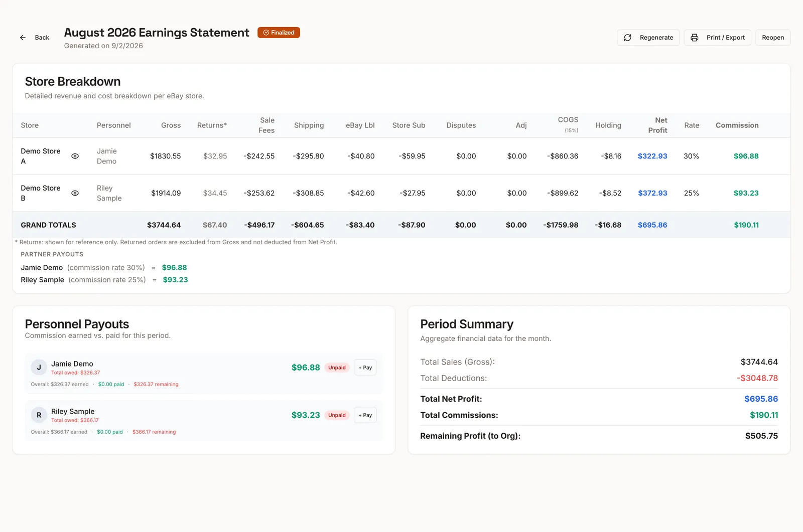The width and height of the screenshot is (803, 532).
Task: Click Demo Store A gross value $1830.55
Action: point(165,156)
